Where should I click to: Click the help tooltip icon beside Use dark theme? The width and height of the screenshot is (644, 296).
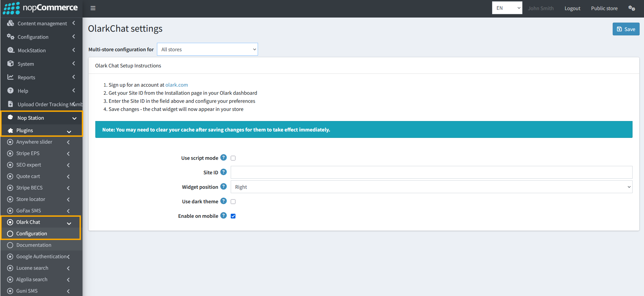pyautogui.click(x=223, y=201)
